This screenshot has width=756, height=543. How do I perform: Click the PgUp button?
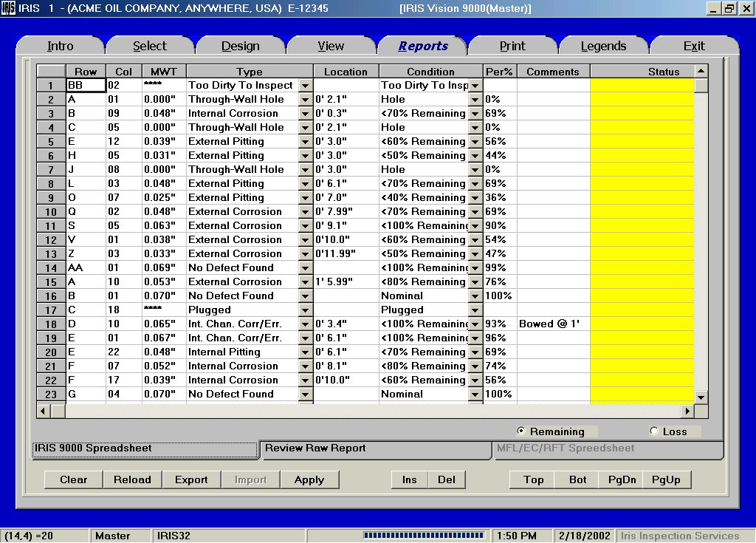click(666, 479)
